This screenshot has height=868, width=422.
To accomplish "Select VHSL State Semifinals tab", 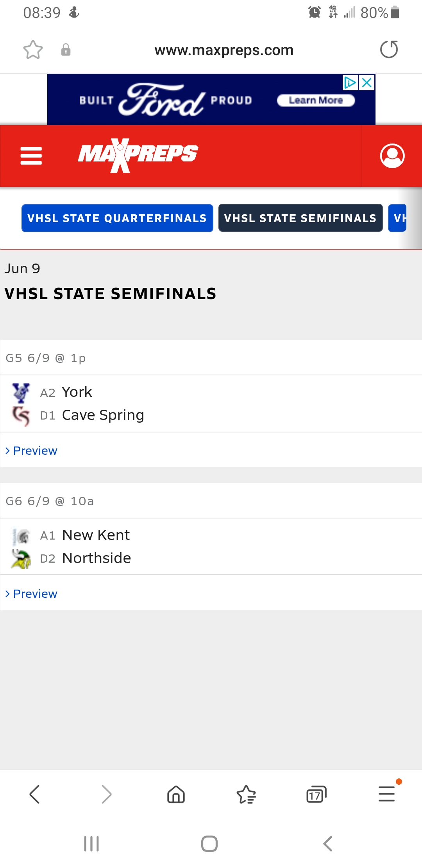I will pos(300,218).
